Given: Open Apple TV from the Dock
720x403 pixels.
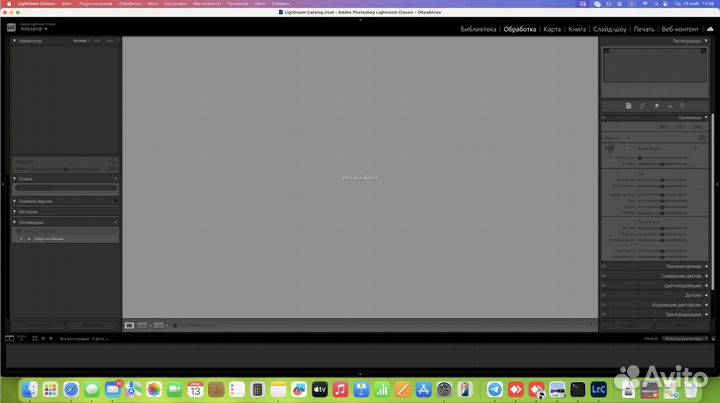Looking at the screenshot, I should tap(320, 390).
